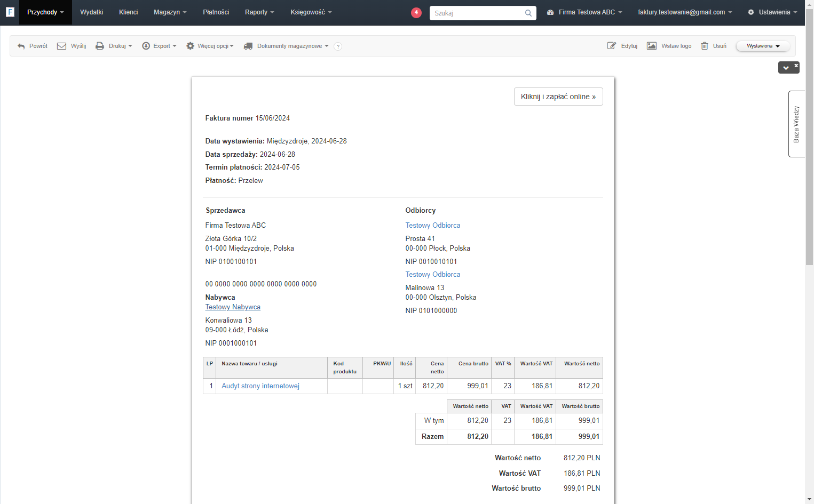
Task: Click the Wstaw logo image icon
Action: (652, 46)
